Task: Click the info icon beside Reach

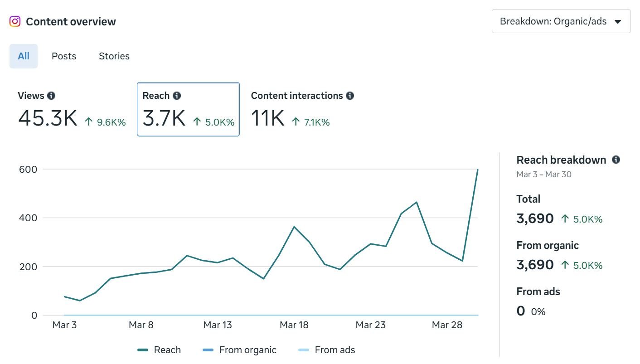Action: coord(177,96)
